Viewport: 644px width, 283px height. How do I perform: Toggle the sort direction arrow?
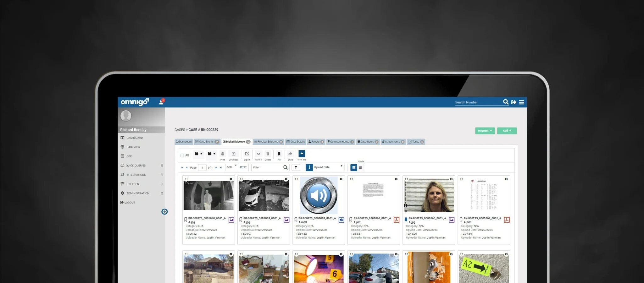[309, 167]
